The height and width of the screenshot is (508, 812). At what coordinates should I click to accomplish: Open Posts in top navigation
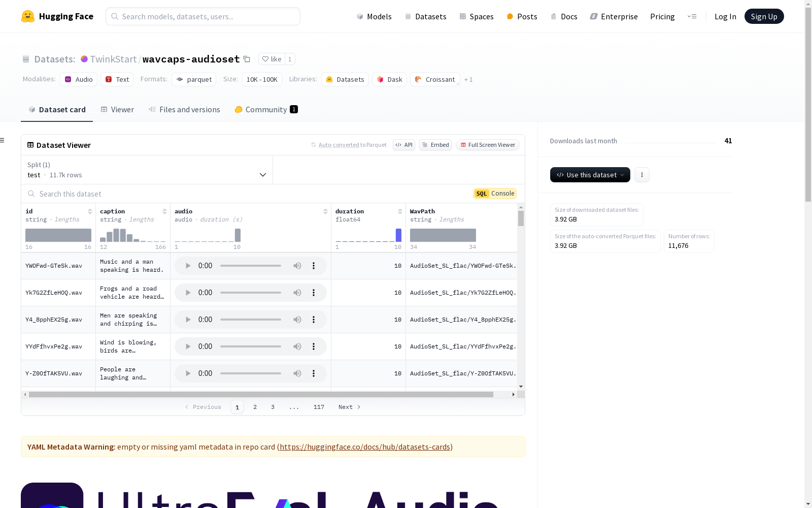click(x=522, y=16)
